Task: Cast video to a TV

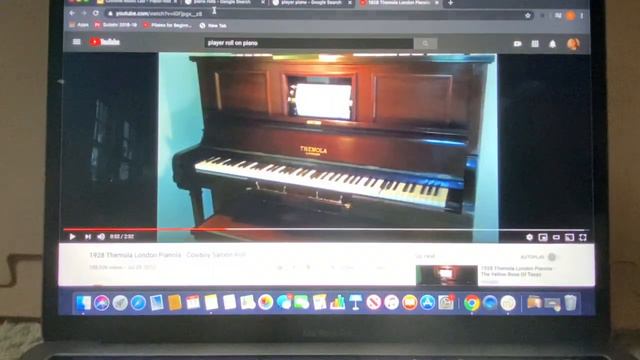Action: coord(569,237)
